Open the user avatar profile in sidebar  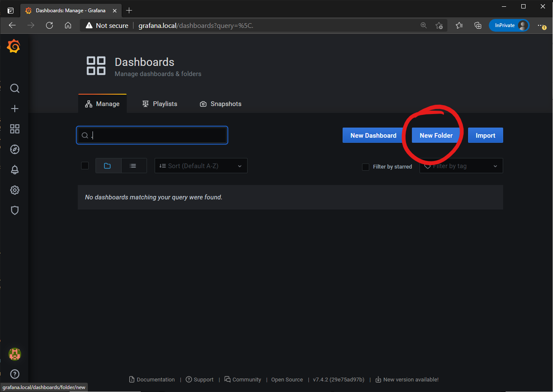15,354
